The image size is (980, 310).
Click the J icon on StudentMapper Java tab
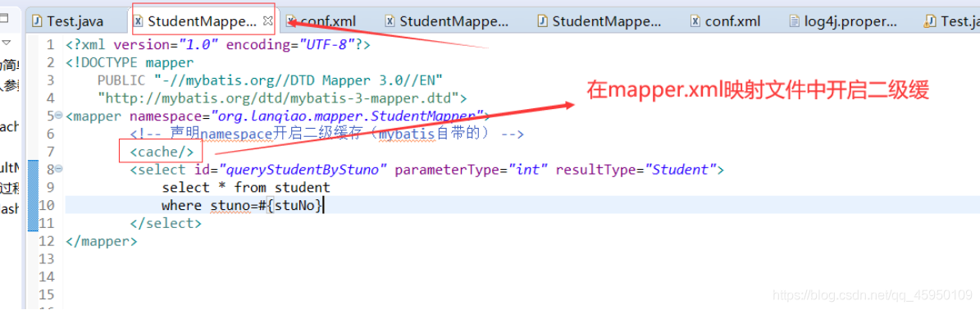(543, 21)
